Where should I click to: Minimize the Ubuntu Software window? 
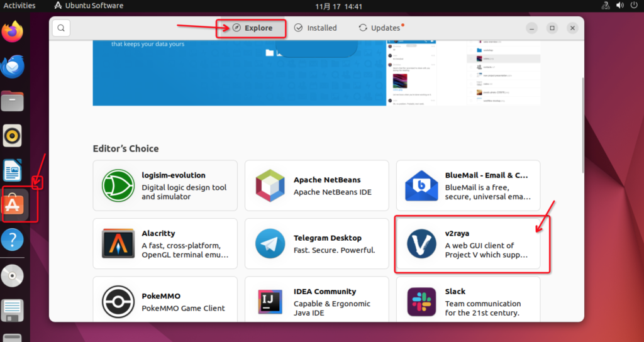point(532,28)
